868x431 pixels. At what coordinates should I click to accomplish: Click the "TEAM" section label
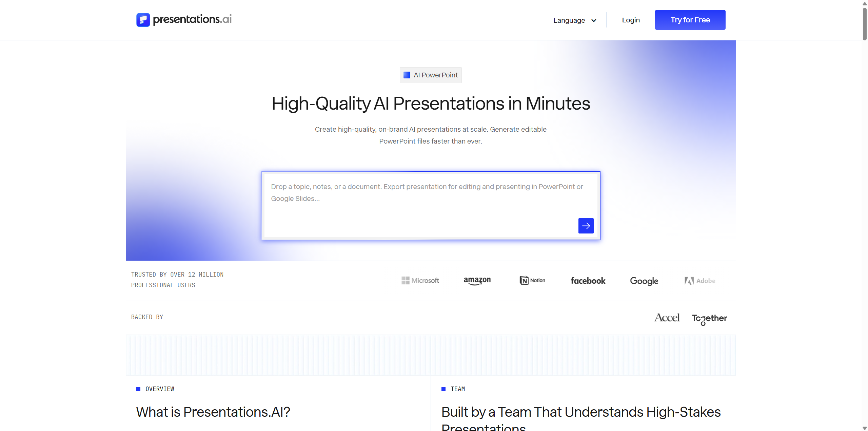[x=458, y=389]
